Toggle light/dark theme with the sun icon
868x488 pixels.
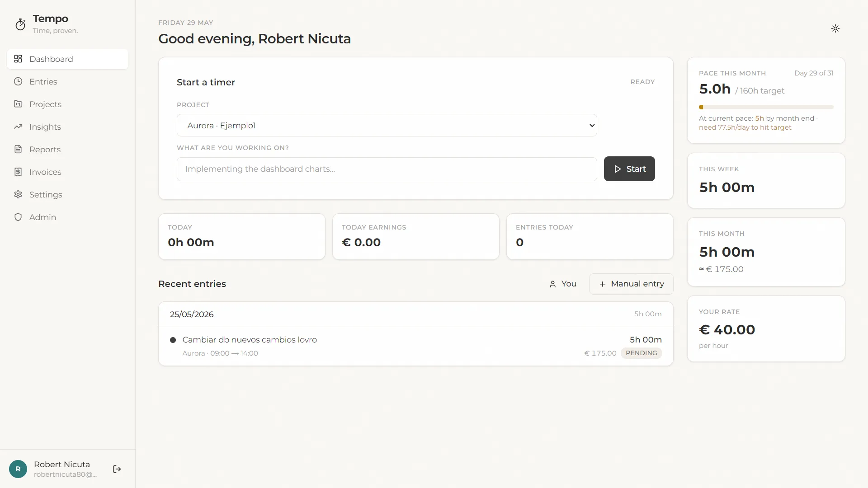coord(835,28)
